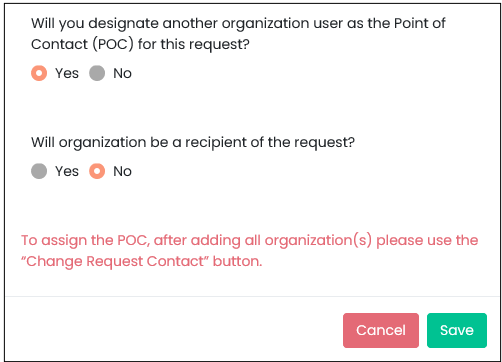Click the selected orange radio beside the bottom No
Screen dimensions: 502x362
pos(97,171)
